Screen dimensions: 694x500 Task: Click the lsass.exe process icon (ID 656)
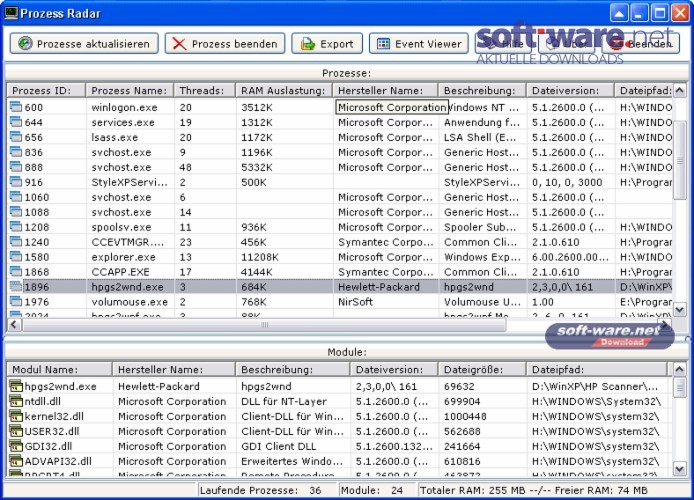tap(16, 137)
